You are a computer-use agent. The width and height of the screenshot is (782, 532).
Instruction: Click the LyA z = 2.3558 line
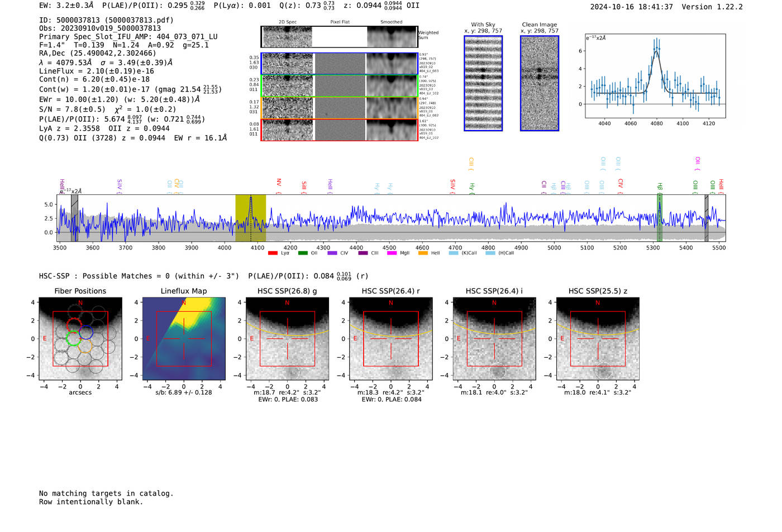click(104, 128)
